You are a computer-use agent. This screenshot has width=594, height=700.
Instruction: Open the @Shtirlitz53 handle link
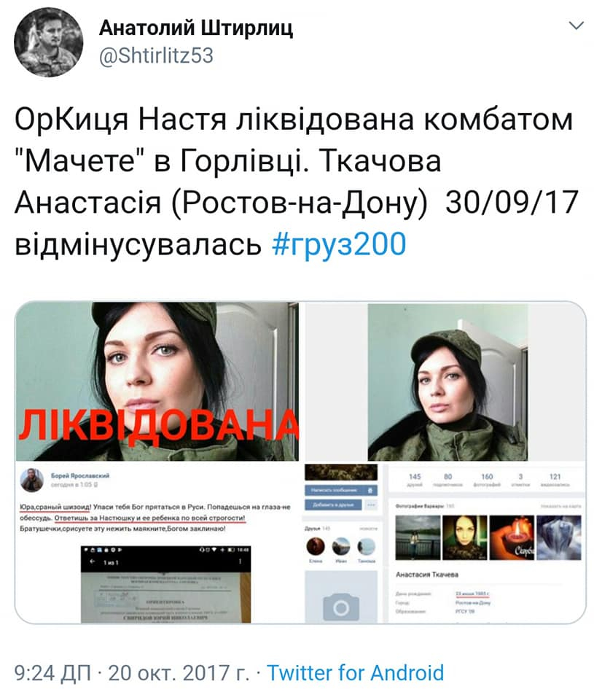pos(156,56)
